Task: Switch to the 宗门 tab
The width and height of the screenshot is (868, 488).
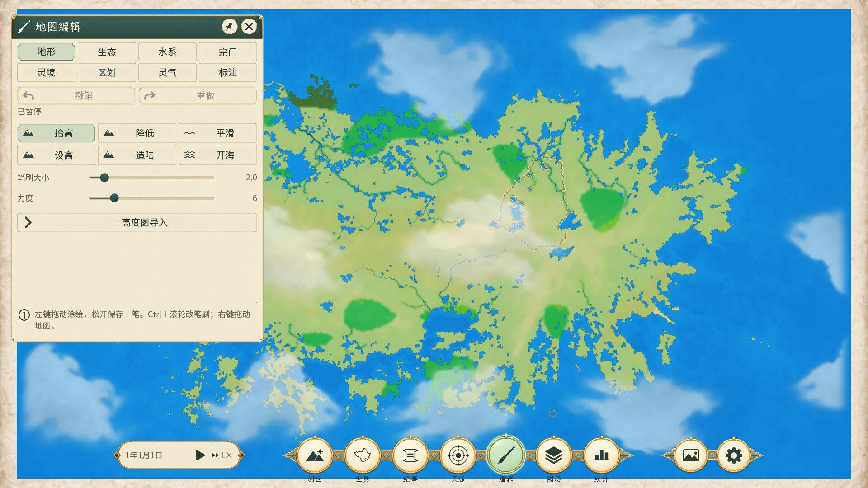Action: (x=228, y=52)
